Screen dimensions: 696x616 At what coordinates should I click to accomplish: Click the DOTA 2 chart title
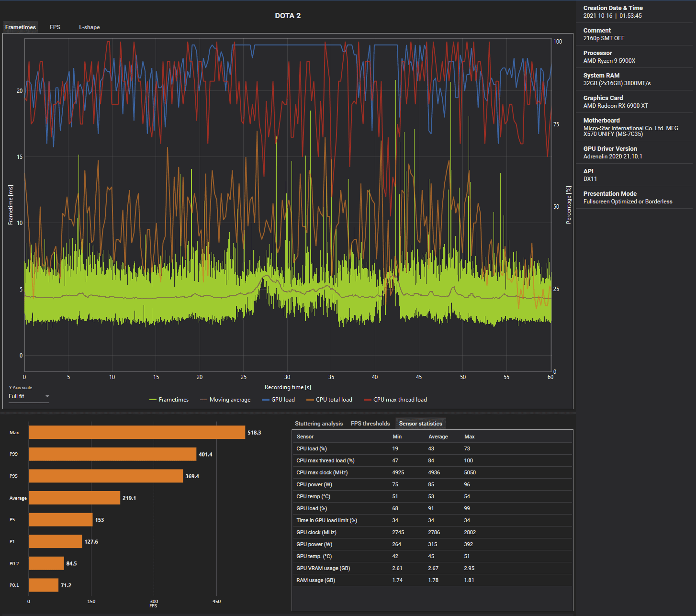click(288, 16)
